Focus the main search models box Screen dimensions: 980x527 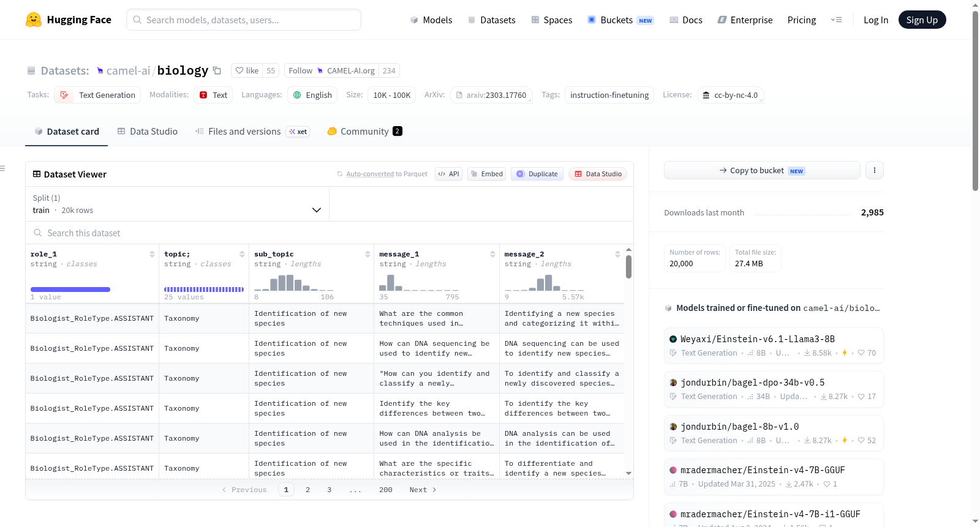pyautogui.click(x=244, y=20)
